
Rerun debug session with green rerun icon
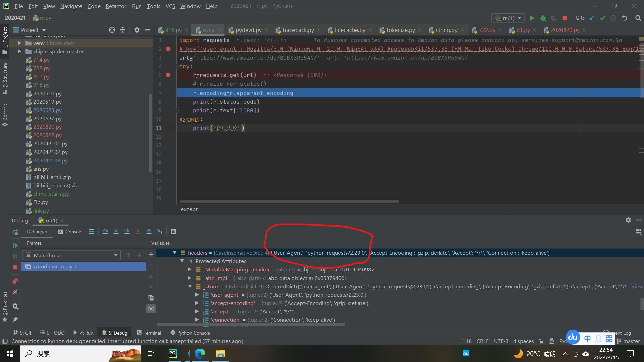click(x=15, y=232)
